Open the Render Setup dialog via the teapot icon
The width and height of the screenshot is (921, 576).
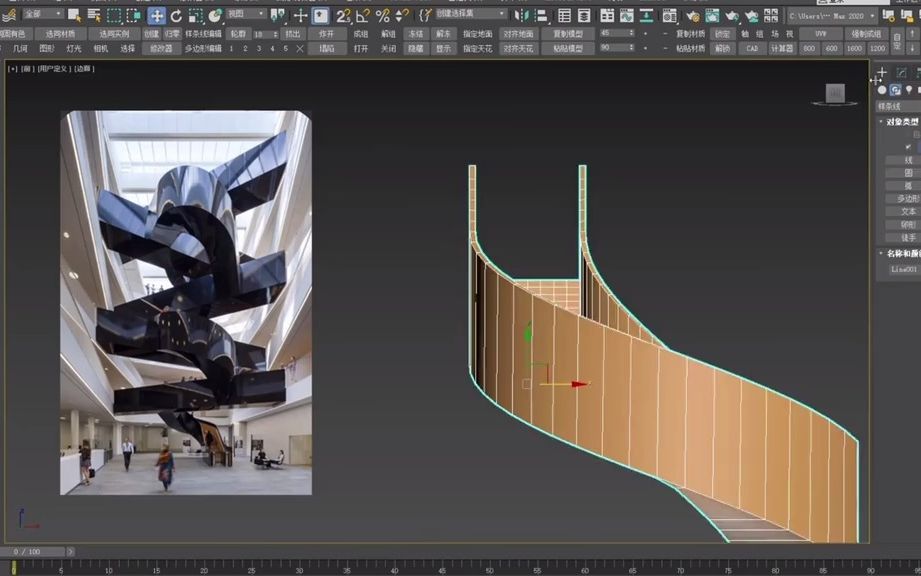(x=693, y=14)
